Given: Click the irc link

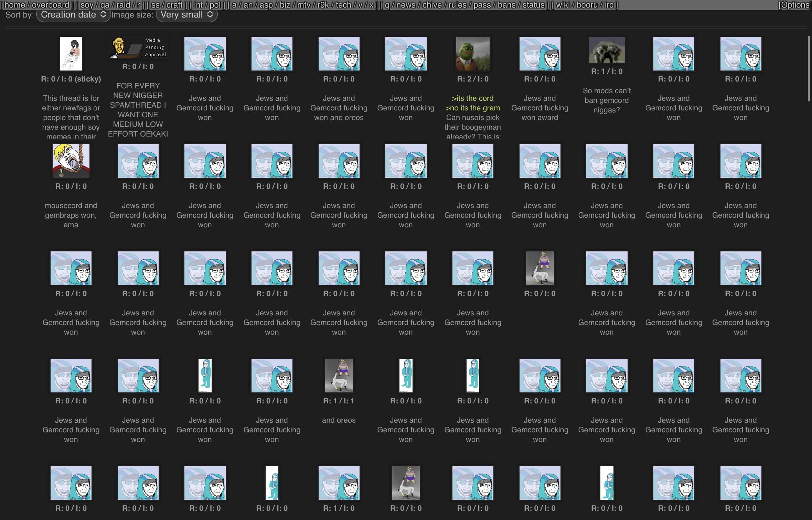Looking at the screenshot, I should [609, 5].
